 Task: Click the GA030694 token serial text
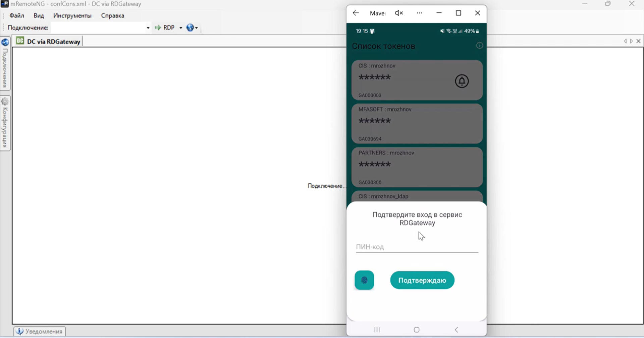tap(370, 139)
